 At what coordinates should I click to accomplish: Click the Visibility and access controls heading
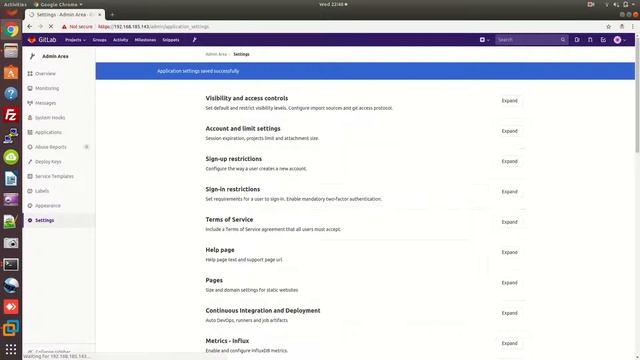point(247,98)
